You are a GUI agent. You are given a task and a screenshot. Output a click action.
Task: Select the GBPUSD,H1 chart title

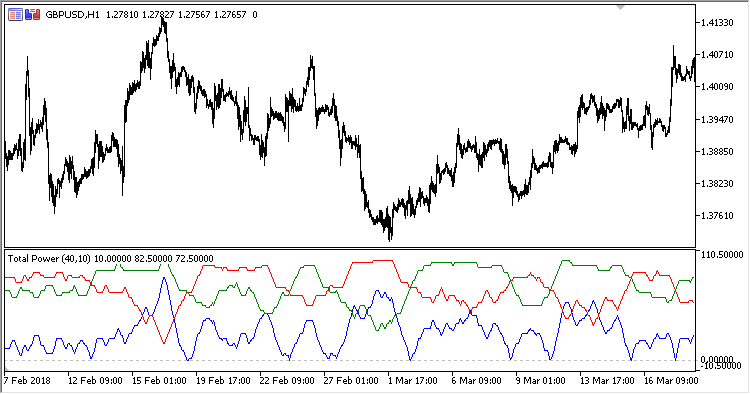72,15
